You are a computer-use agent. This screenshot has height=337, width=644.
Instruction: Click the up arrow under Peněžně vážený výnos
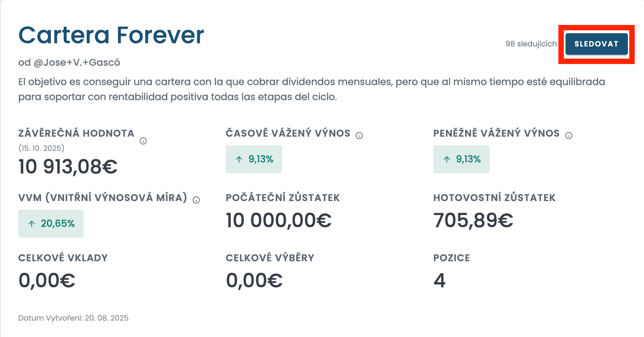point(446,160)
